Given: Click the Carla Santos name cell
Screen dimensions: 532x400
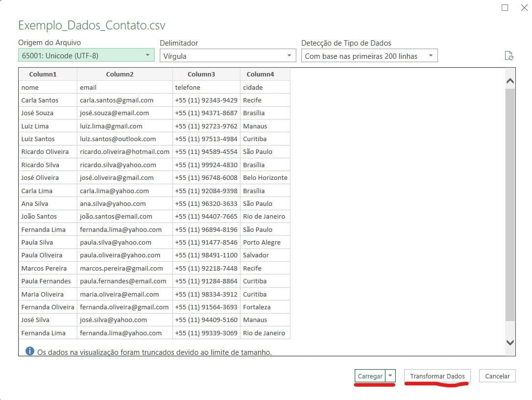Looking at the screenshot, I should coord(48,100).
